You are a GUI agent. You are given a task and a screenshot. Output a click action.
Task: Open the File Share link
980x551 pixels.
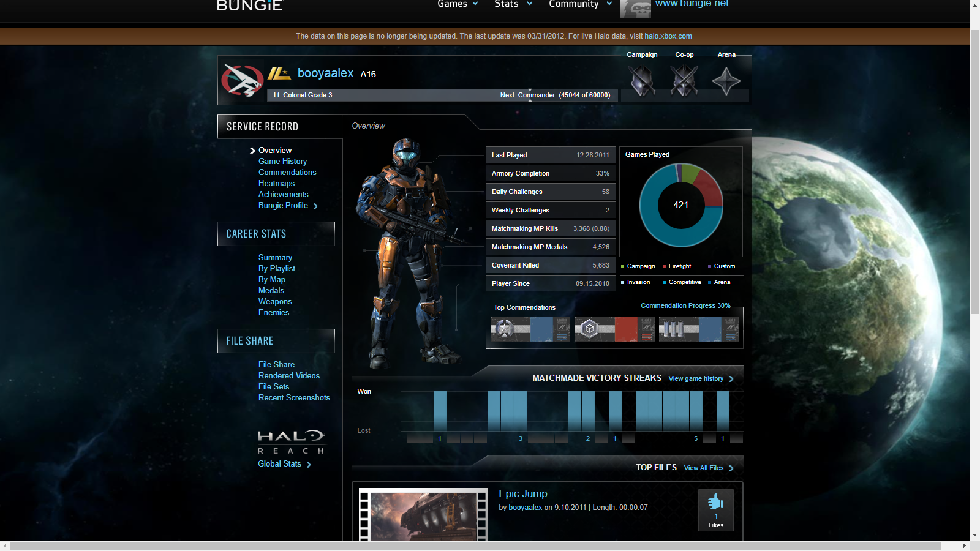(x=276, y=364)
